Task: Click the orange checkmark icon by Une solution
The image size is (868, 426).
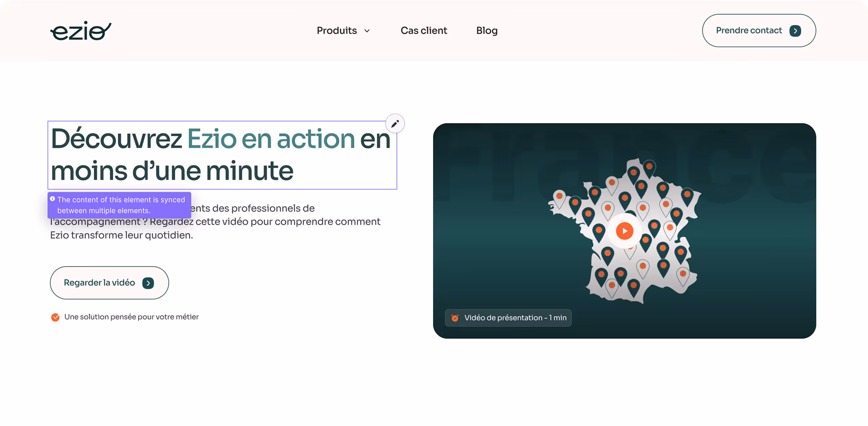Action: click(55, 317)
